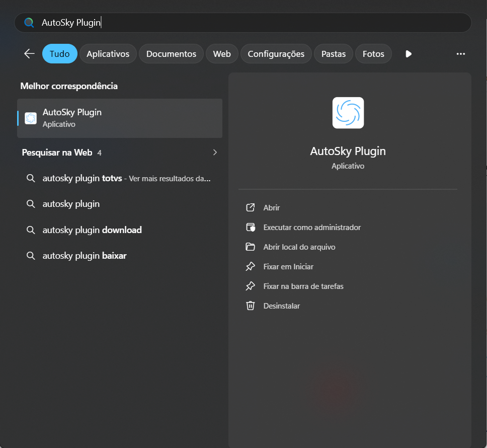Choose Fixar na barra de tarefas
The image size is (487, 448).
[303, 286]
